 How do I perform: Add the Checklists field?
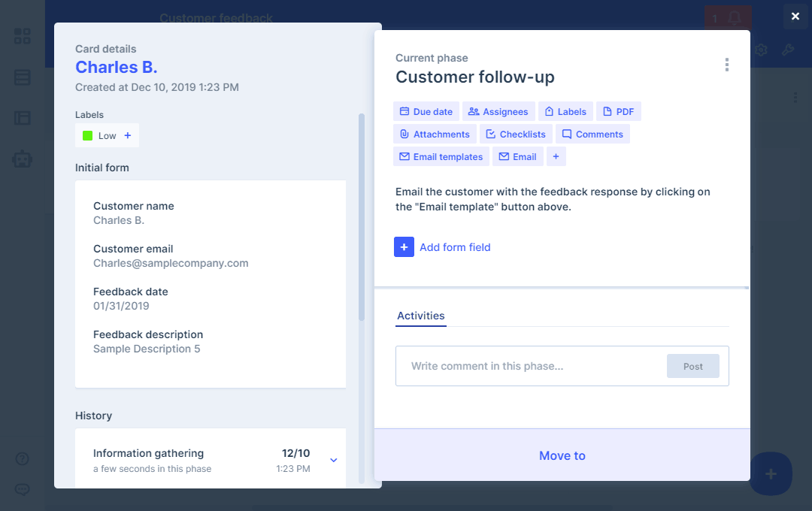(x=516, y=135)
